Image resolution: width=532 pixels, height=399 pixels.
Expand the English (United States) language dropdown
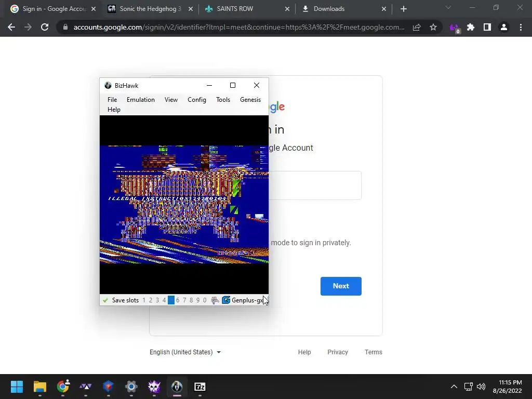pyautogui.click(x=185, y=352)
